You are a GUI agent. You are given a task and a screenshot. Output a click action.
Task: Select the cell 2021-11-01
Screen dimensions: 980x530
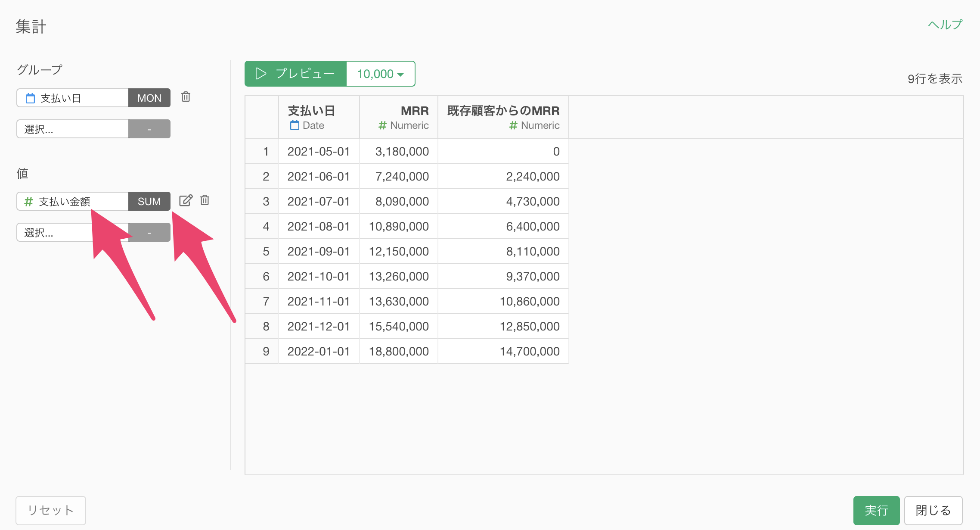(x=319, y=301)
